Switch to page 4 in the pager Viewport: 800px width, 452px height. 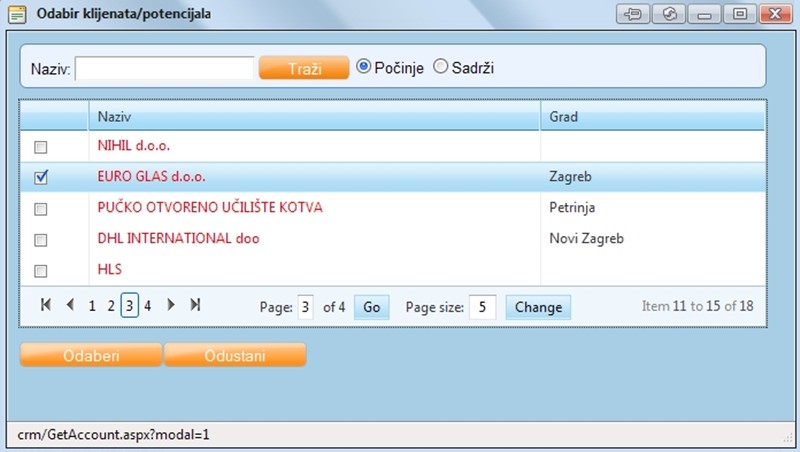[x=147, y=306]
